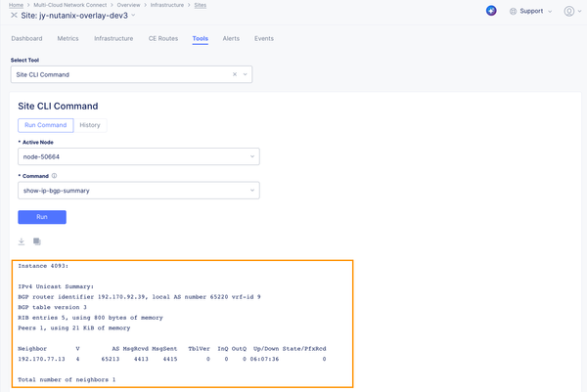Screen dimensions: 587x392
Task: Go to Home breadcrumb link
Action: (16, 5)
